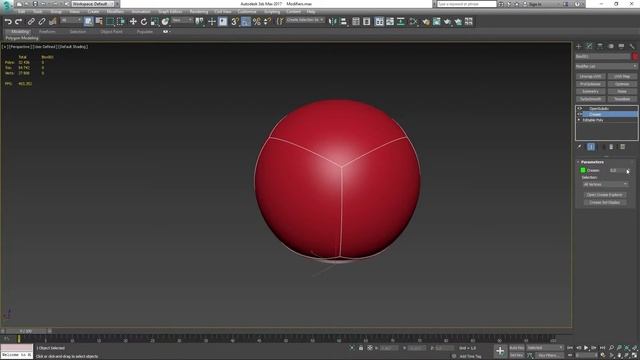Click the Redo arrow in main toolbar
This screenshot has width=640, height=360.
tap(18, 22)
